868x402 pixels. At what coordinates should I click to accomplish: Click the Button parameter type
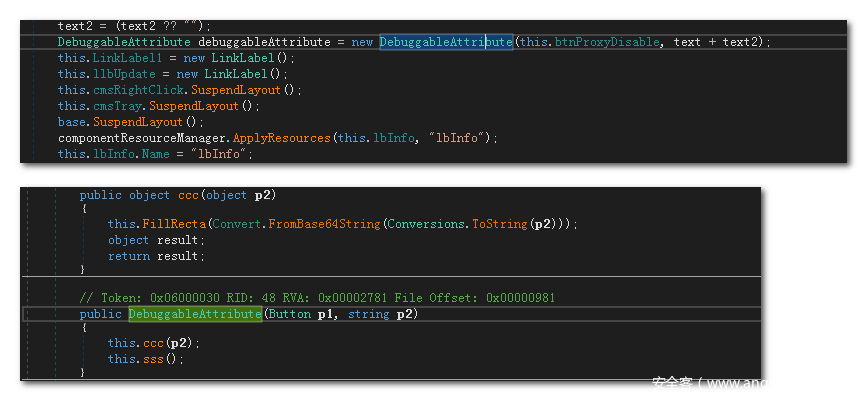pyautogui.click(x=286, y=314)
